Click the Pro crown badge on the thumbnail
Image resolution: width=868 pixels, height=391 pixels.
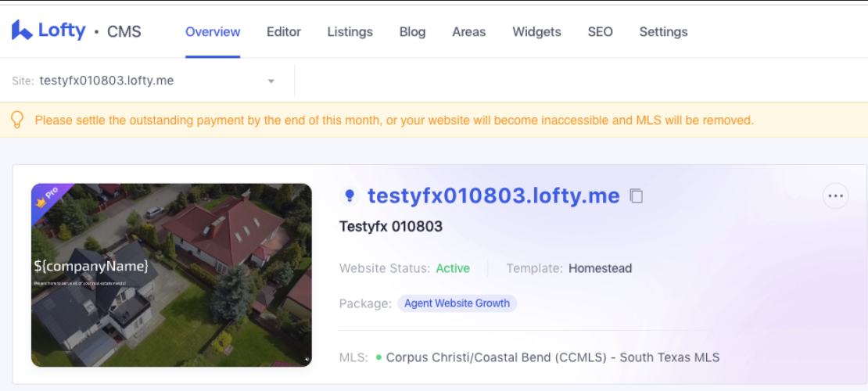(47, 198)
